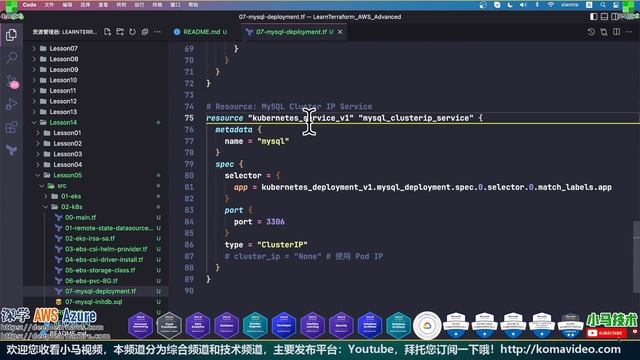Image resolution: width=640 pixels, height=360 pixels.
Task: Expand the Lesson11 folder
Action: [x=63, y=91]
